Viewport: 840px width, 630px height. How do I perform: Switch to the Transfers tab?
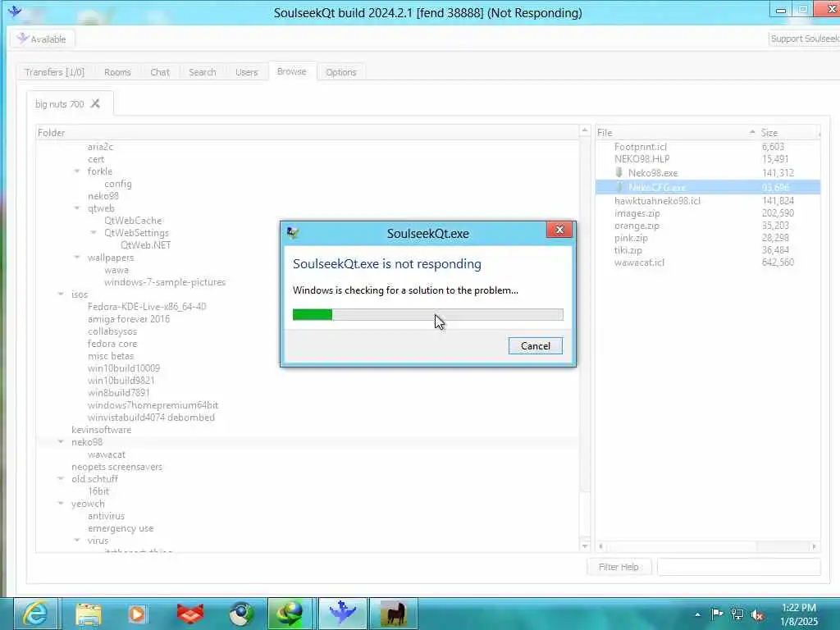point(55,72)
